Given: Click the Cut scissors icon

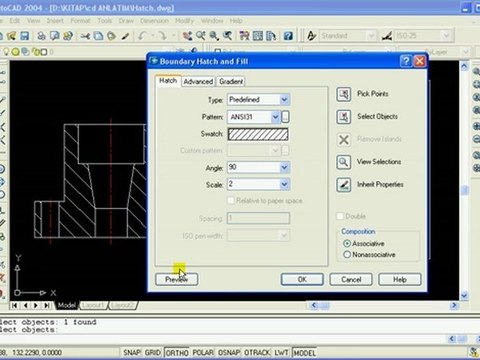Looking at the screenshot, I should tap(85, 36).
